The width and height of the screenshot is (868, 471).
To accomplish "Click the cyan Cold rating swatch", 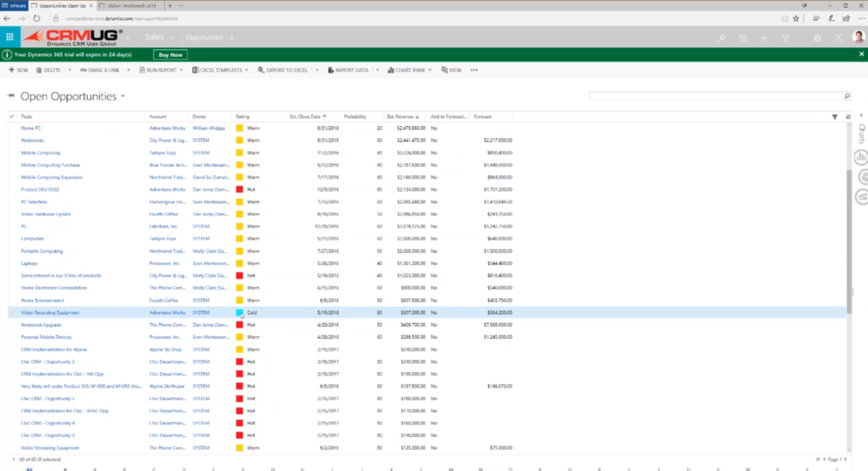I will (x=240, y=313).
